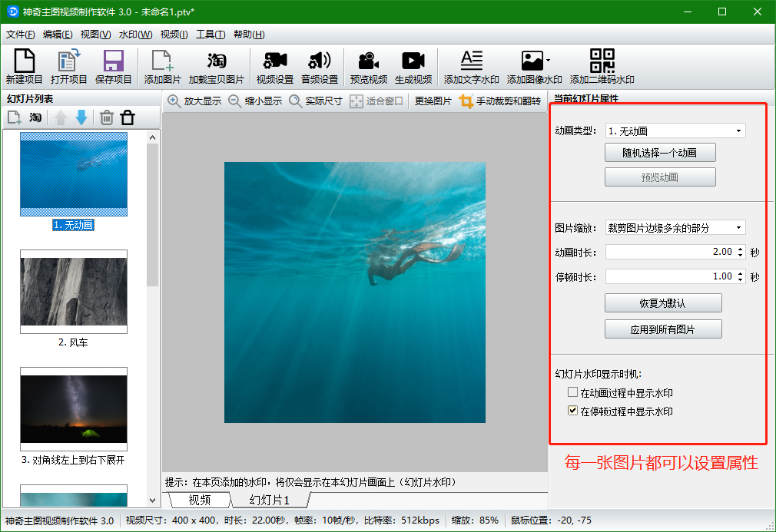The width and height of the screenshot is (776, 532).
Task: Increase animation duration with up stepper
Action: 741,249
